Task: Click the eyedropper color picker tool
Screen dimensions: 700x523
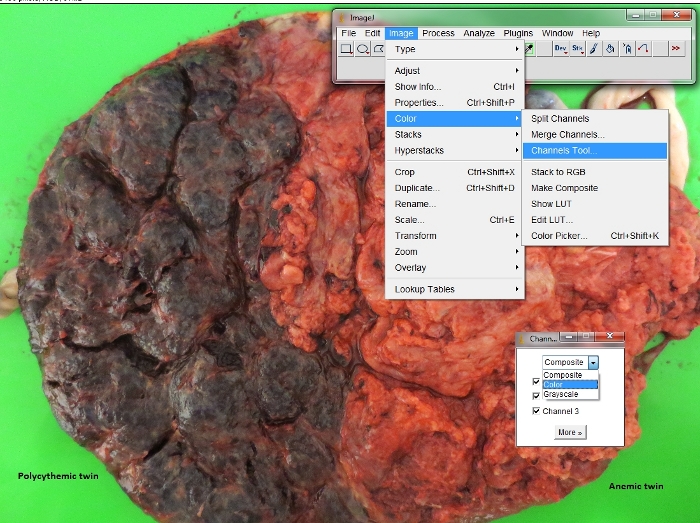Action: click(x=529, y=49)
